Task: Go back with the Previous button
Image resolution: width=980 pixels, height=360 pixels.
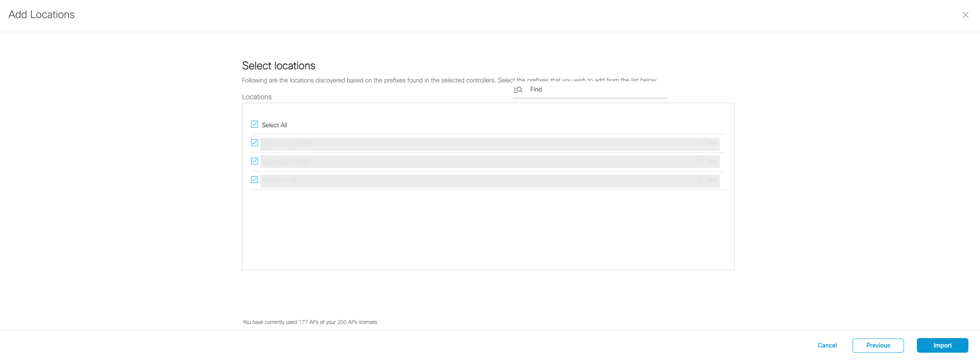Action: tap(878, 346)
